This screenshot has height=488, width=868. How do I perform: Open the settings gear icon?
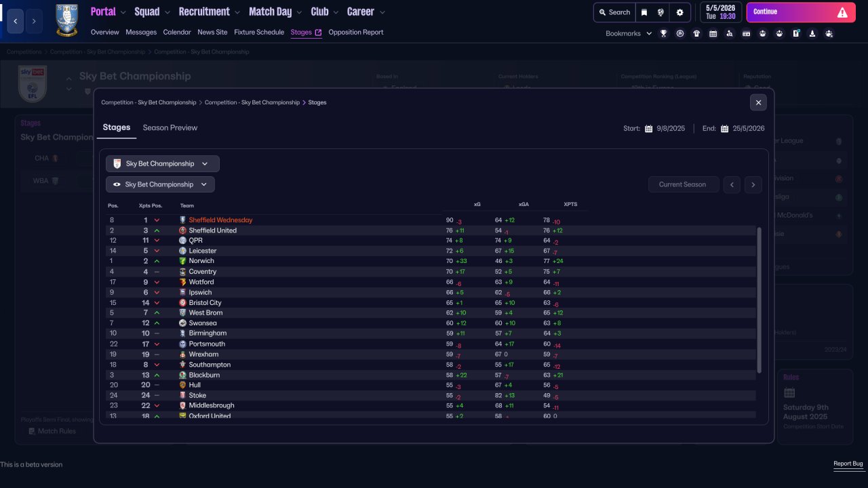pyautogui.click(x=680, y=12)
